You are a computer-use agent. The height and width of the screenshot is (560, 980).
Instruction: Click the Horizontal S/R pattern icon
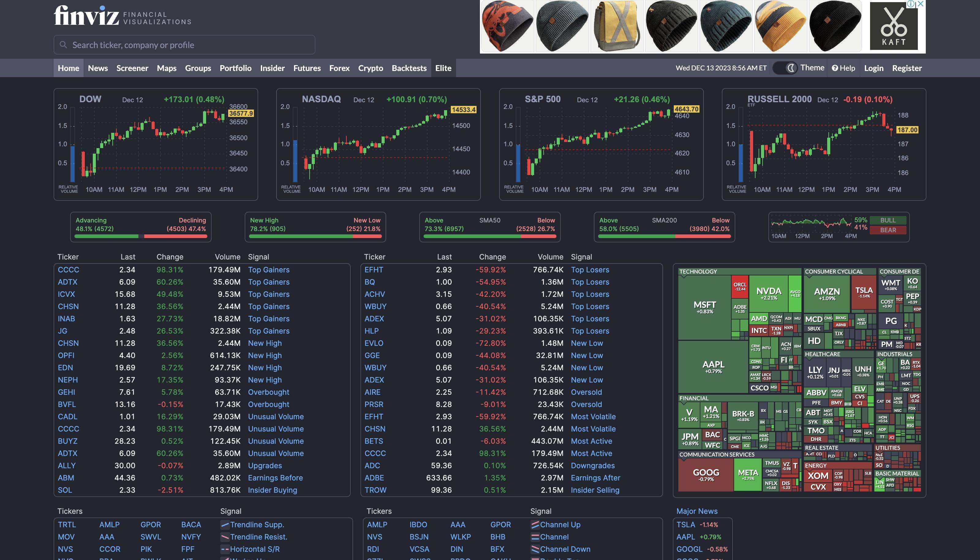[x=224, y=549]
